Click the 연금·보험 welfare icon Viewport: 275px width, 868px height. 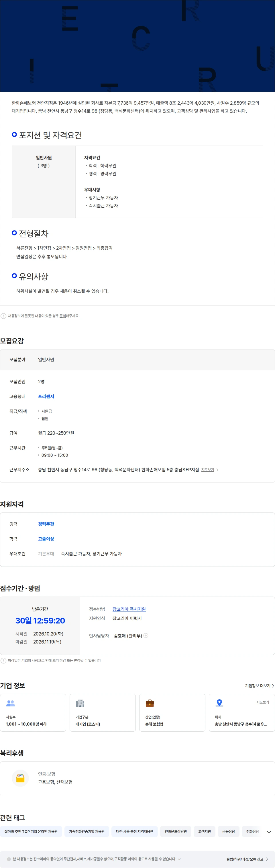coord(20,778)
